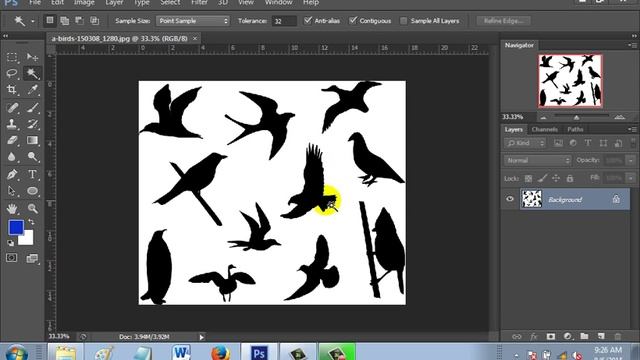Toggle Lock position
Viewport: 640px width, 360px height.
point(556,178)
